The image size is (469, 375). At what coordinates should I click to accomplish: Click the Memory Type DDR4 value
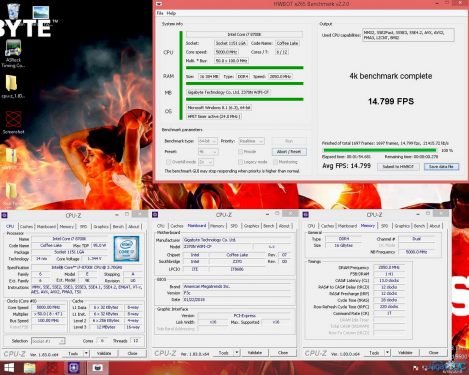343,239
